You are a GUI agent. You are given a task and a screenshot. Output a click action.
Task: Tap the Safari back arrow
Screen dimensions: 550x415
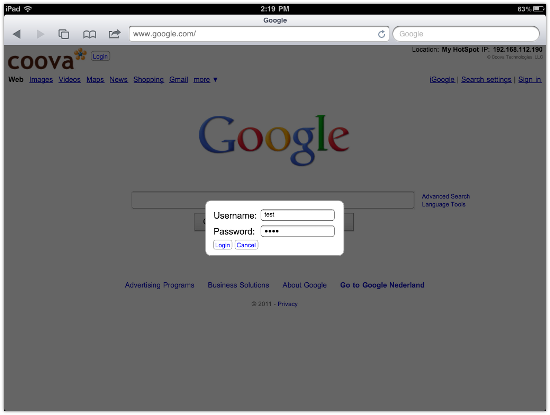pos(16,34)
